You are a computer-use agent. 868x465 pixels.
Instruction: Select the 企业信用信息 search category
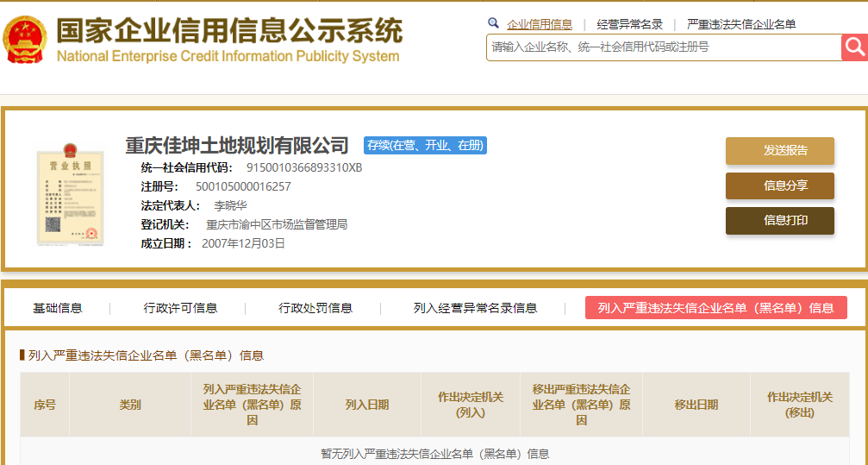[540, 24]
